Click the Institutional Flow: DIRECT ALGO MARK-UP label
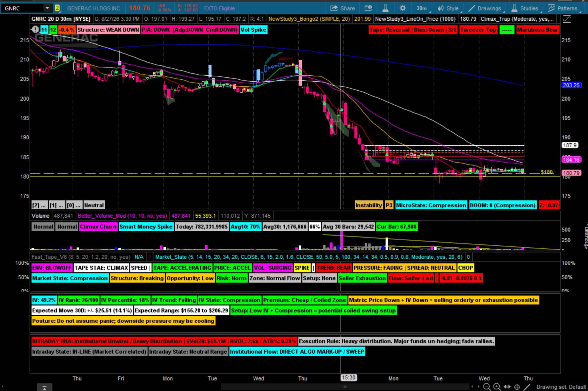This screenshot has height=391, width=588. (297, 352)
